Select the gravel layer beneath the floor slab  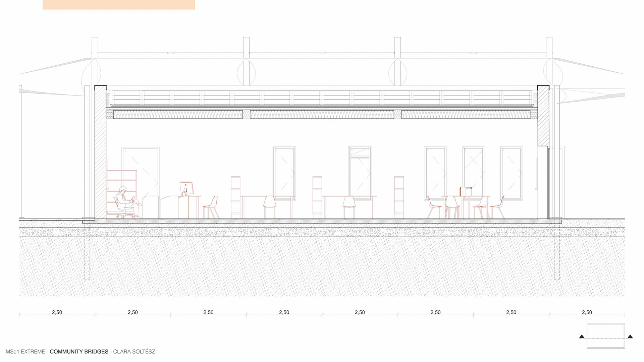coord(322,232)
